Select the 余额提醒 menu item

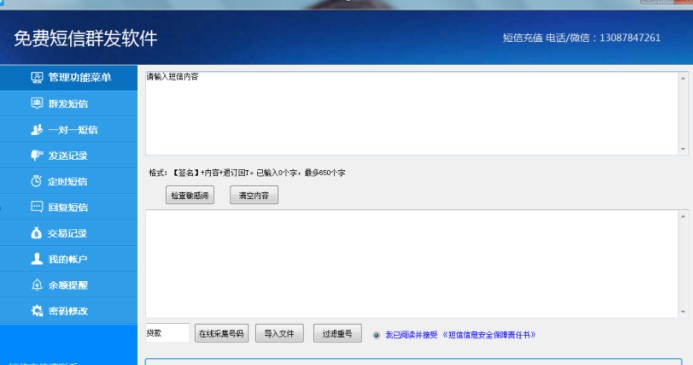pos(69,285)
